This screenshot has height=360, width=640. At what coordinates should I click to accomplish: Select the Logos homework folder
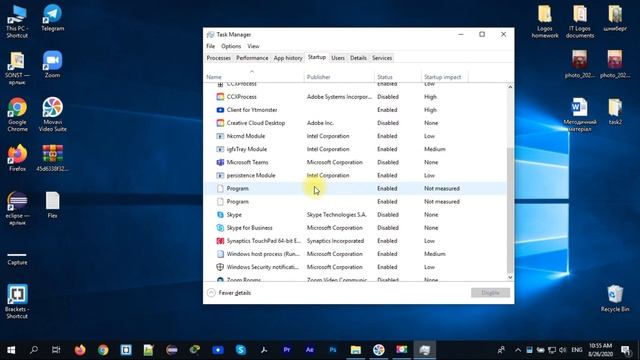coord(545,21)
